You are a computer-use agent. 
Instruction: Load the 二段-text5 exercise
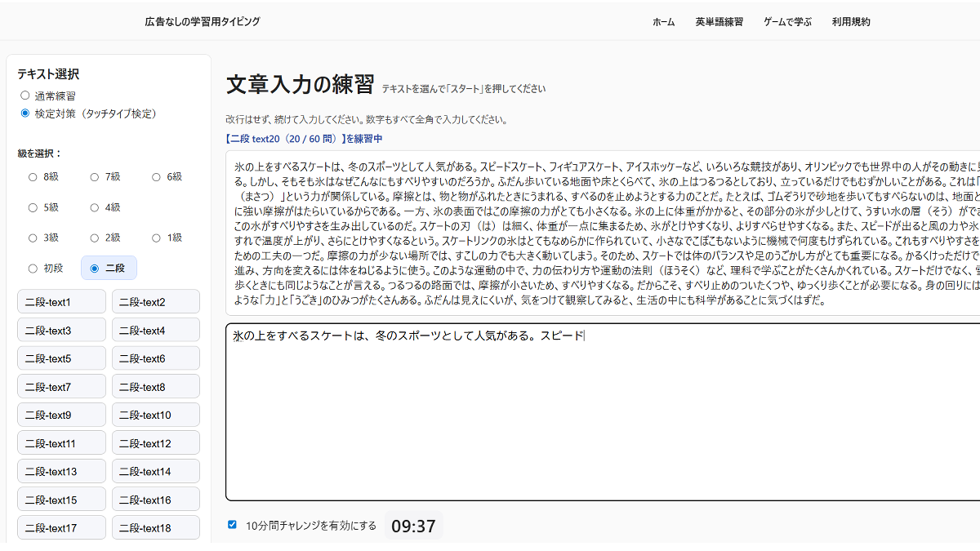pyautogui.click(x=60, y=358)
